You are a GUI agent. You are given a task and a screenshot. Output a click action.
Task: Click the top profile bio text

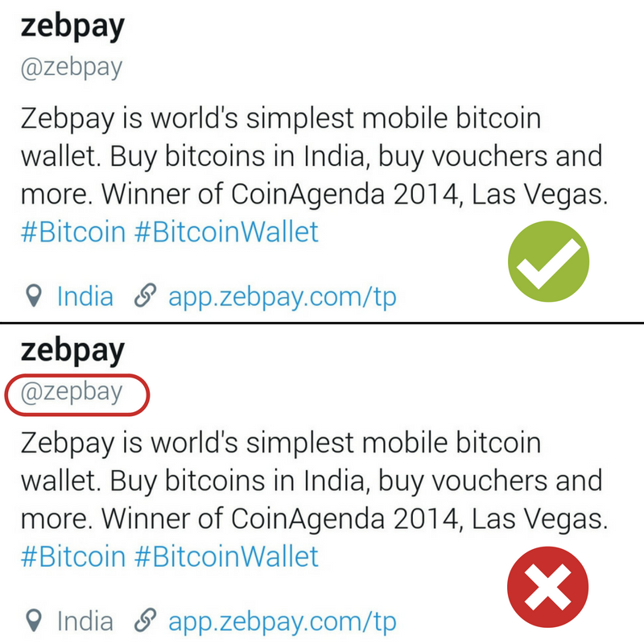(314, 156)
